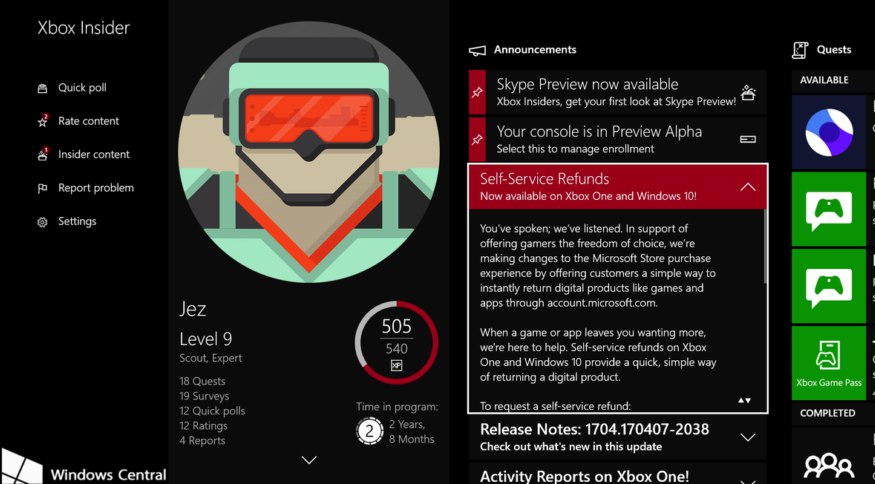
Task: Click pin icon on Skype Preview announcement
Action: (x=477, y=93)
